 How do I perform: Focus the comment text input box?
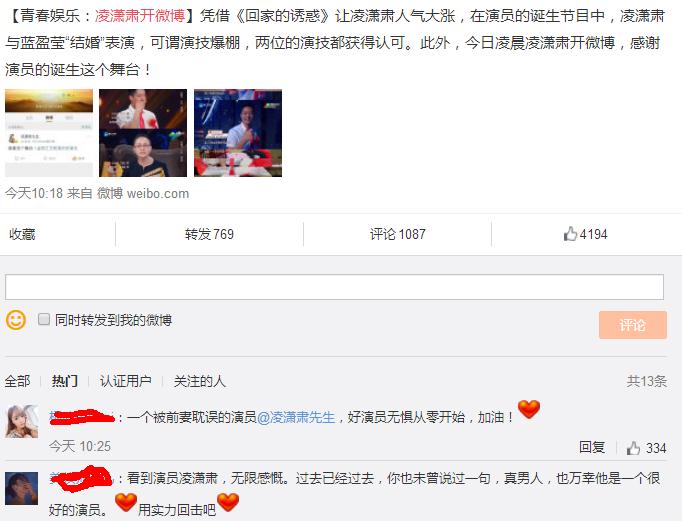click(334, 287)
